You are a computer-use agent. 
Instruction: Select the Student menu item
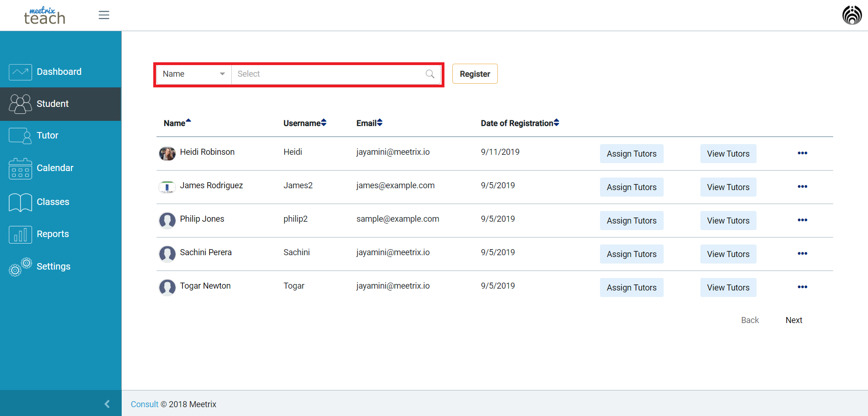60,104
